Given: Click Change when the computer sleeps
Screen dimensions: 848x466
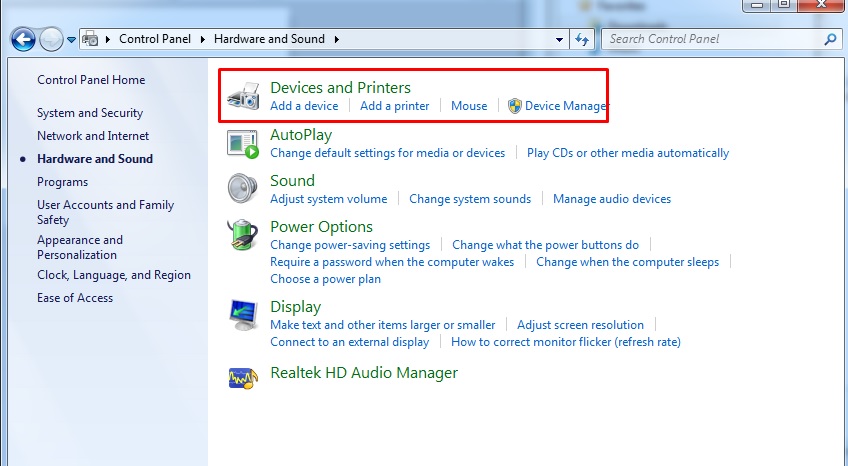Looking at the screenshot, I should tap(627, 262).
